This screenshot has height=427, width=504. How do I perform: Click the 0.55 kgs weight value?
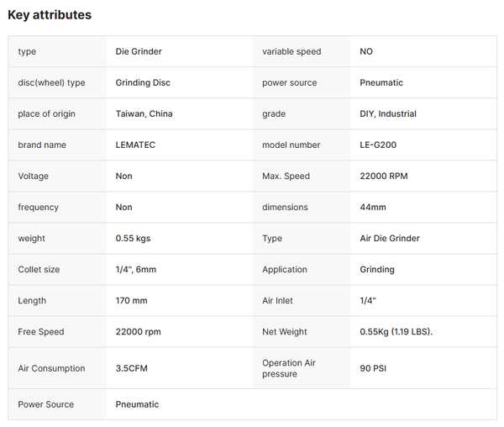click(x=133, y=239)
